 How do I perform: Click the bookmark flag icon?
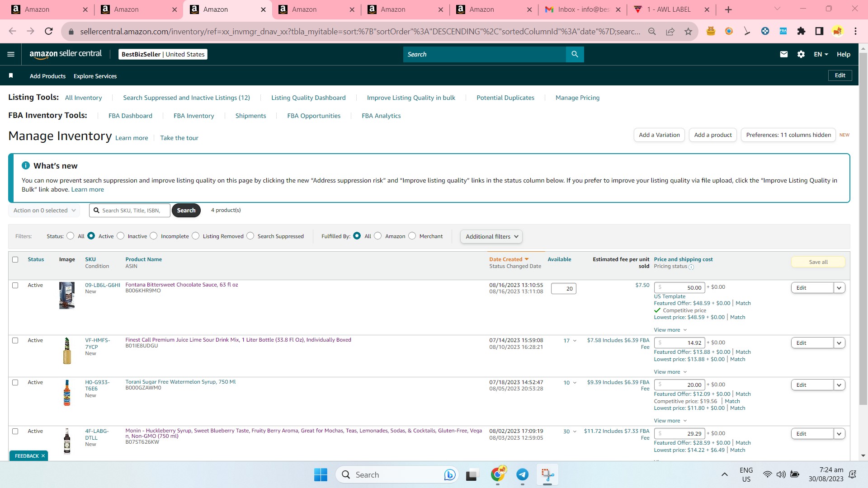[11, 75]
